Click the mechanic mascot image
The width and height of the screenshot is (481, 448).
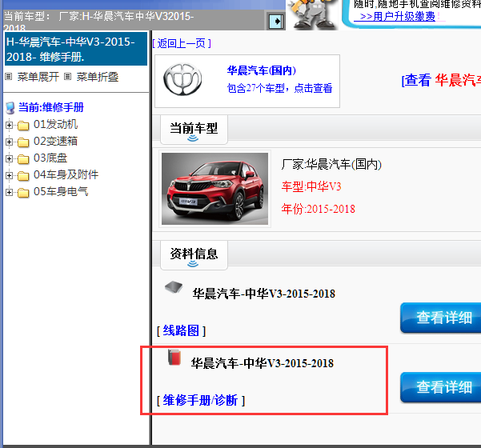(312, 14)
